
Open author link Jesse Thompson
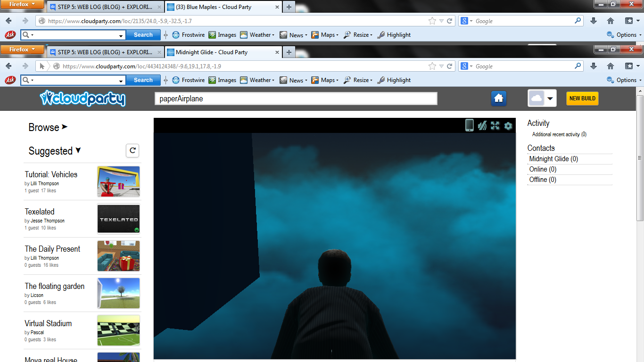coord(48,221)
